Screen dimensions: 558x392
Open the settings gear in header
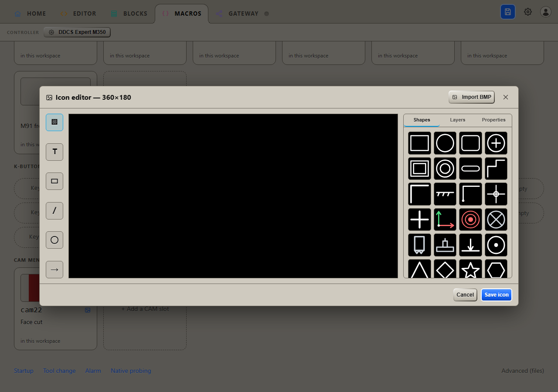[528, 12]
